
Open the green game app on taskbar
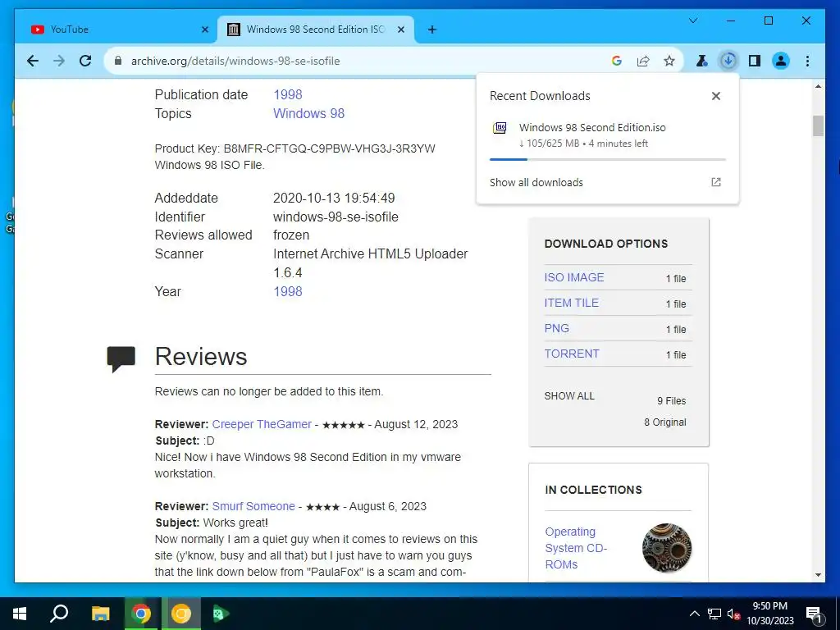coord(221,614)
